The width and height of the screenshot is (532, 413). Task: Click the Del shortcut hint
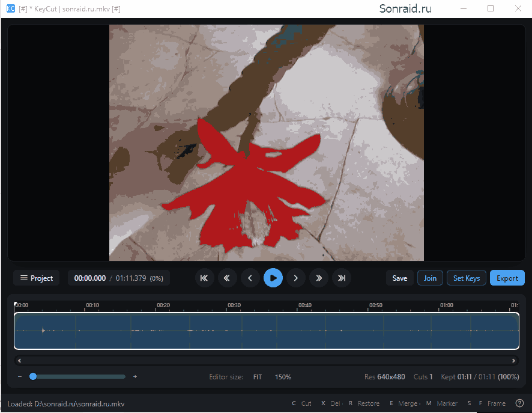pos(331,403)
